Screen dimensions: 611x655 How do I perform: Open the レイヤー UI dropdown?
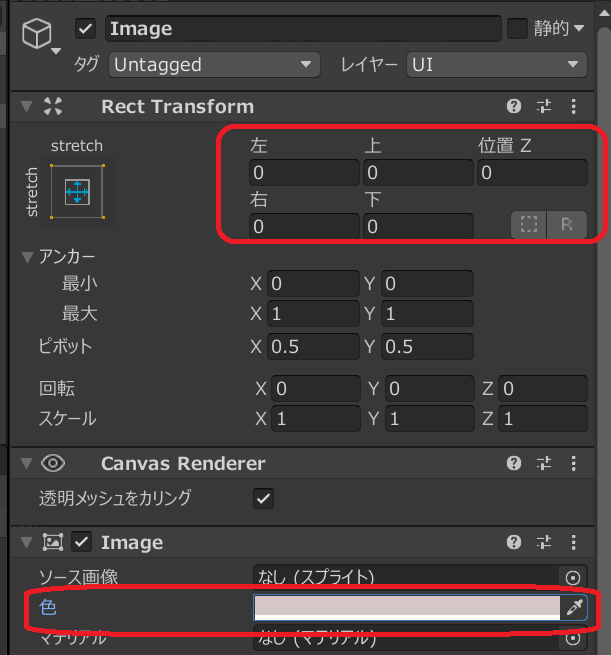[496, 65]
